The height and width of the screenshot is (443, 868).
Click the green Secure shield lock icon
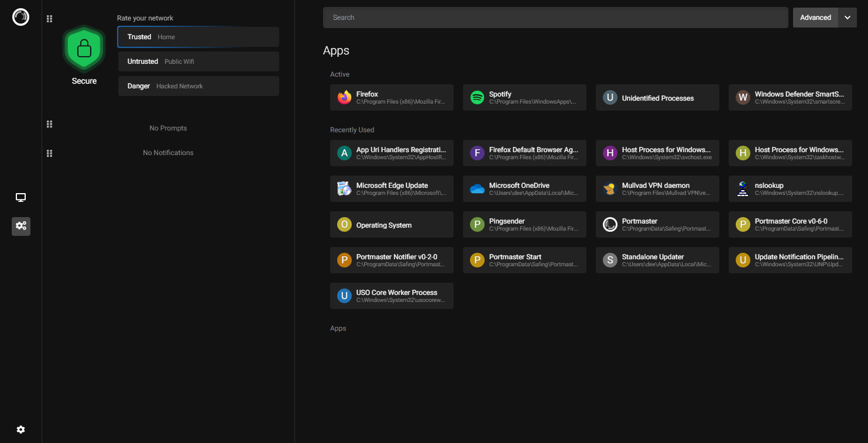(84, 49)
